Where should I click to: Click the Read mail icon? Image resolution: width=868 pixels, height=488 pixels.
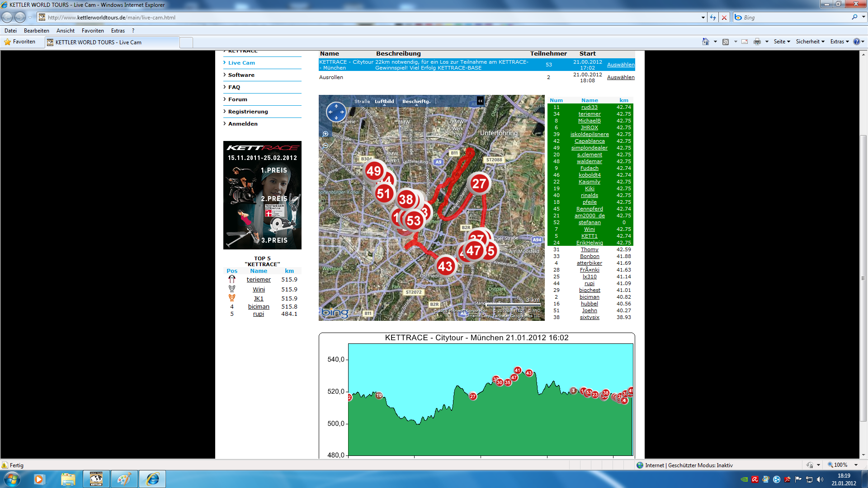(x=745, y=42)
